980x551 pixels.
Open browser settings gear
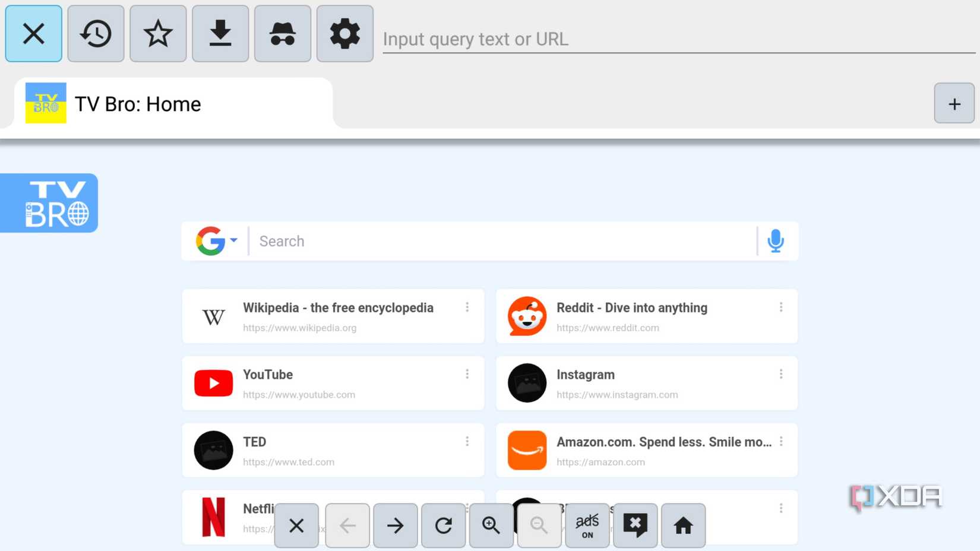345,34
